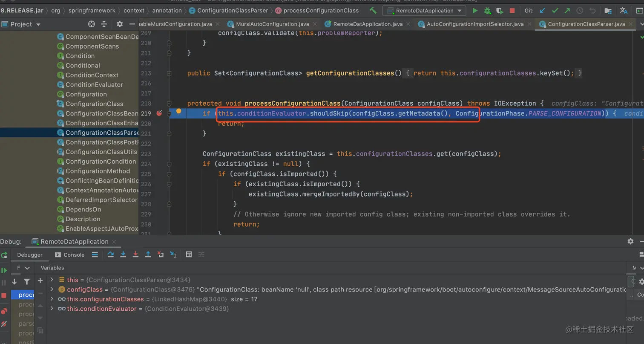The height and width of the screenshot is (344, 644).
Task: Close the AutoConfigurationImportSelector.java tab
Action: point(529,24)
